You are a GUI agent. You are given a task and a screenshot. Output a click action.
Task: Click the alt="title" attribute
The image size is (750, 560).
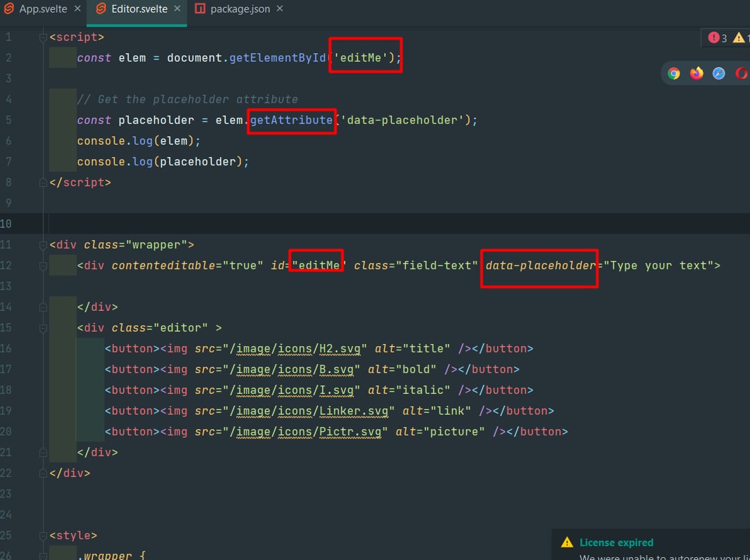coord(412,349)
